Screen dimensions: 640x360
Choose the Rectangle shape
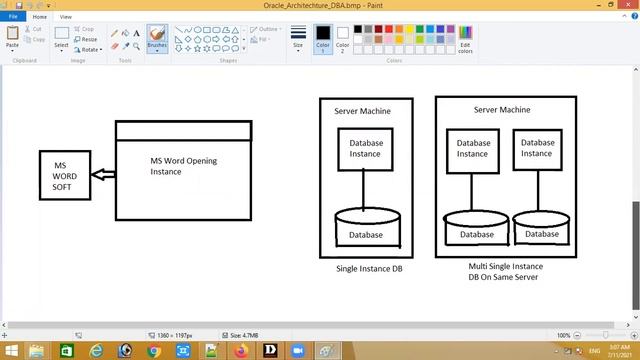[x=207, y=30]
